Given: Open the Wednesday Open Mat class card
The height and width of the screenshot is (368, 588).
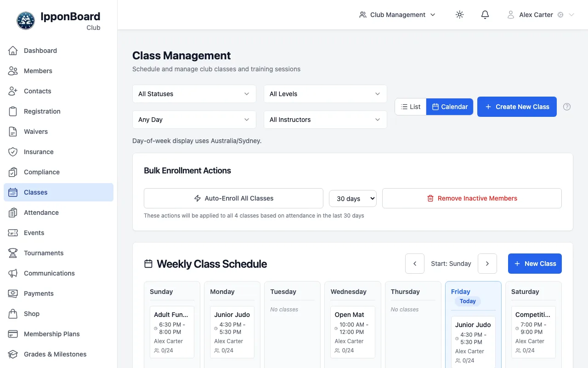Looking at the screenshot, I should (353, 332).
